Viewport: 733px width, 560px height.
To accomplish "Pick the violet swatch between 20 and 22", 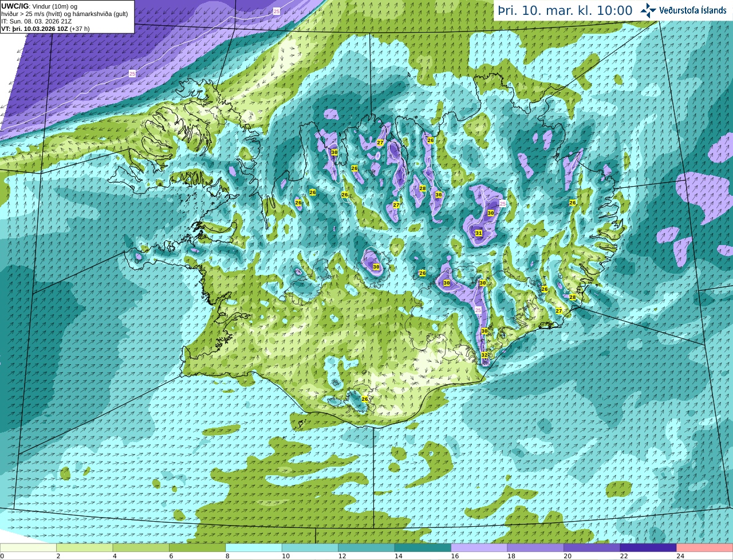I will (592, 547).
